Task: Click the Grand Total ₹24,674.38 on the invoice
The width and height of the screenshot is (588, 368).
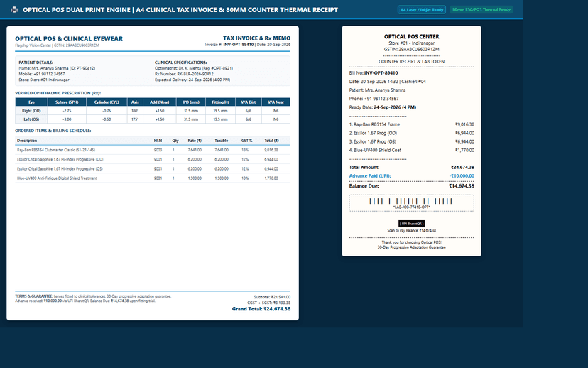Action: pyautogui.click(x=261, y=309)
